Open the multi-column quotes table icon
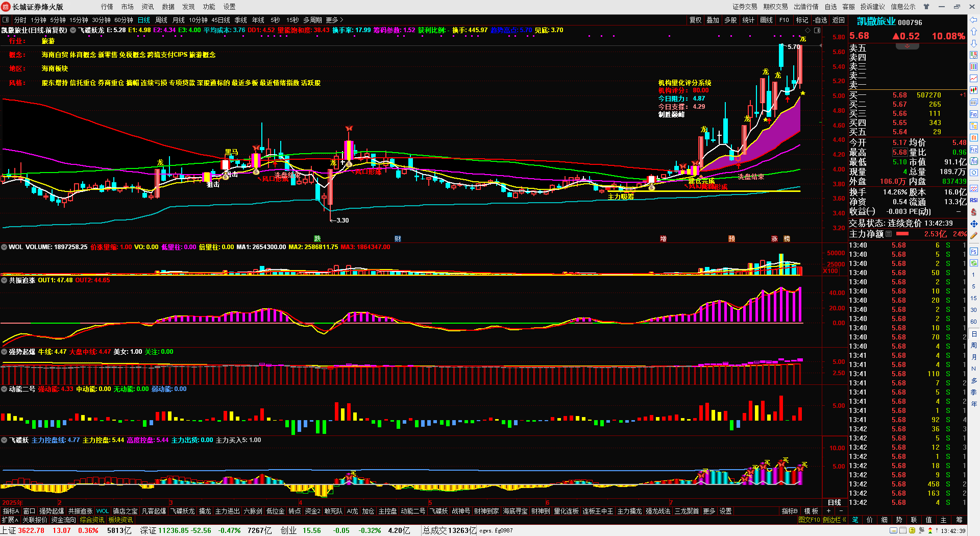This screenshot has height=536, width=980. point(974,67)
